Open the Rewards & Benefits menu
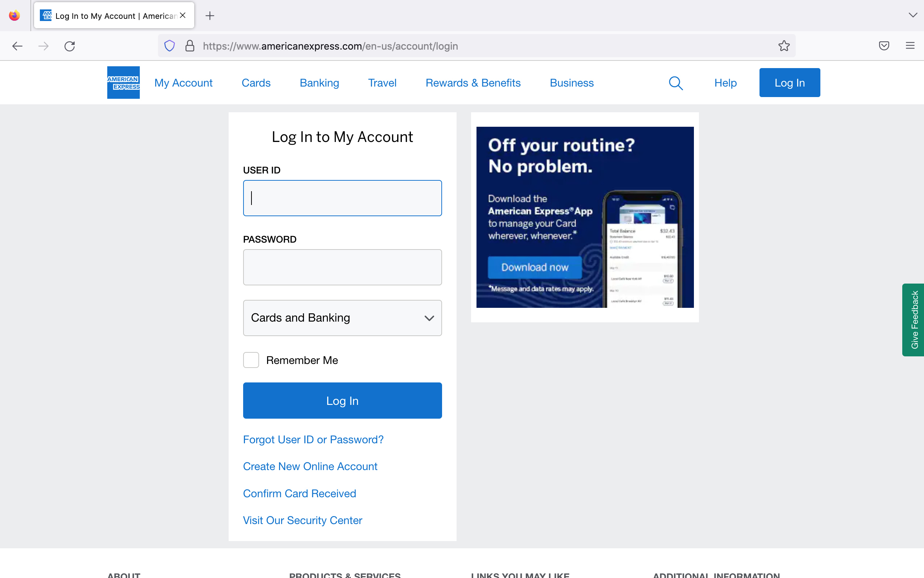Image resolution: width=924 pixels, height=578 pixels. click(473, 83)
